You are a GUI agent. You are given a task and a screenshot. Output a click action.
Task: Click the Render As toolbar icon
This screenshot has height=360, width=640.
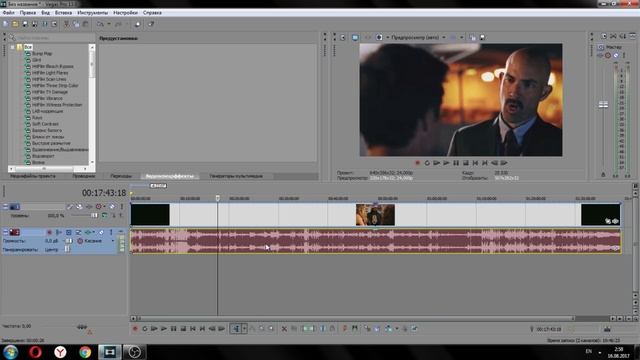point(44,24)
